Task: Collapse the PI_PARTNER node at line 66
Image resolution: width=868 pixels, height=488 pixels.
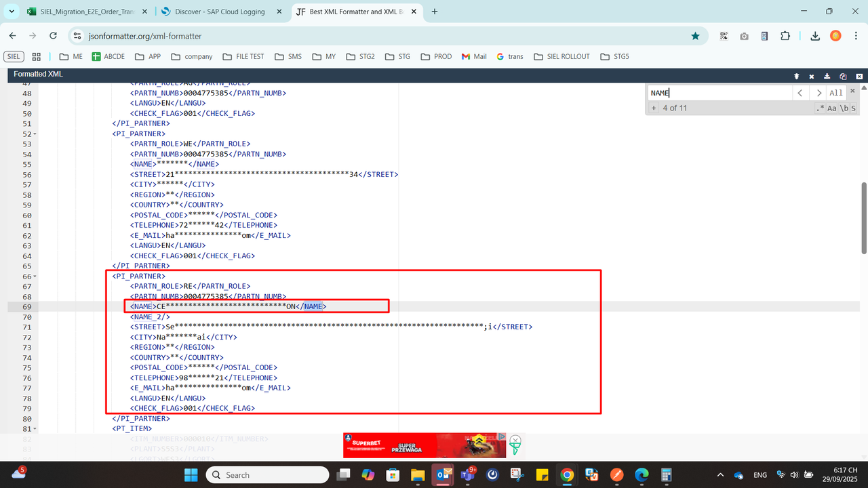Action: (34, 277)
